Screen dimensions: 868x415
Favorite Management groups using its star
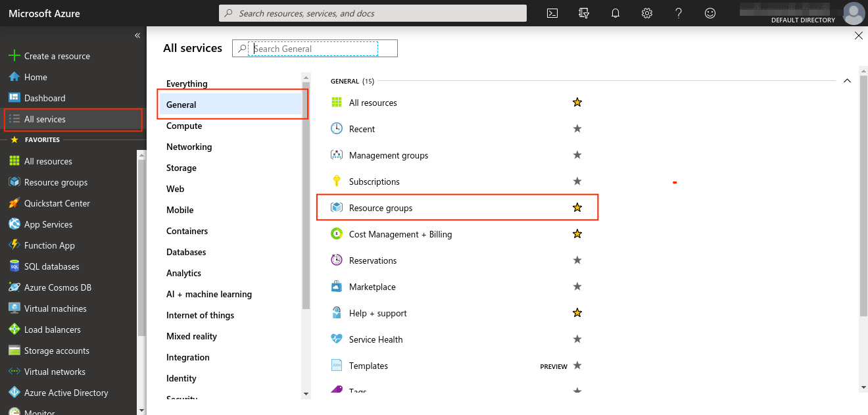577,155
